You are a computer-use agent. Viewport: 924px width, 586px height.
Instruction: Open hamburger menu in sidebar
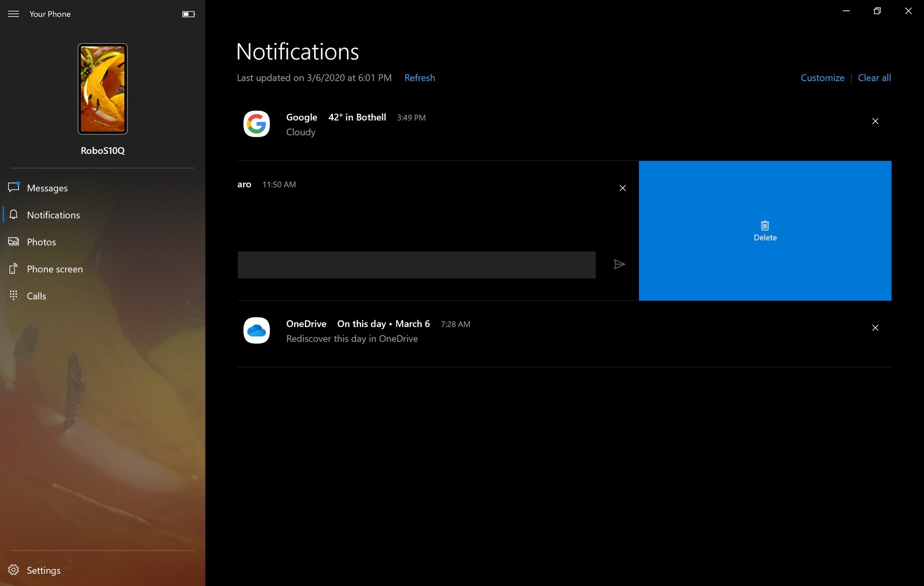[14, 14]
